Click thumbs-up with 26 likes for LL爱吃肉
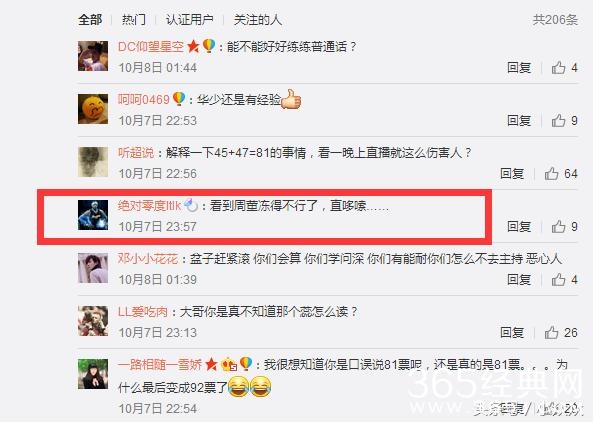The width and height of the screenshot is (593, 422). click(x=551, y=333)
